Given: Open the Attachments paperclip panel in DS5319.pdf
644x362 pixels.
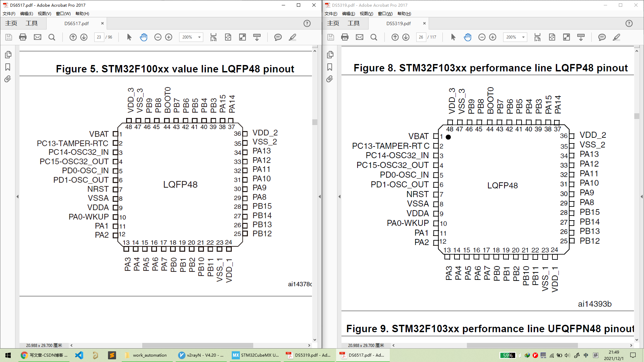Looking at the screenshot, I should [329, 79].
